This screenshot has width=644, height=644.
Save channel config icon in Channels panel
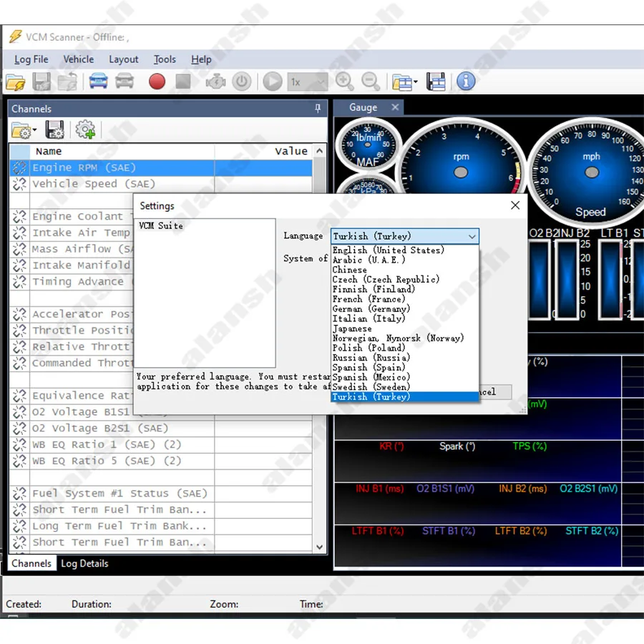54,130
